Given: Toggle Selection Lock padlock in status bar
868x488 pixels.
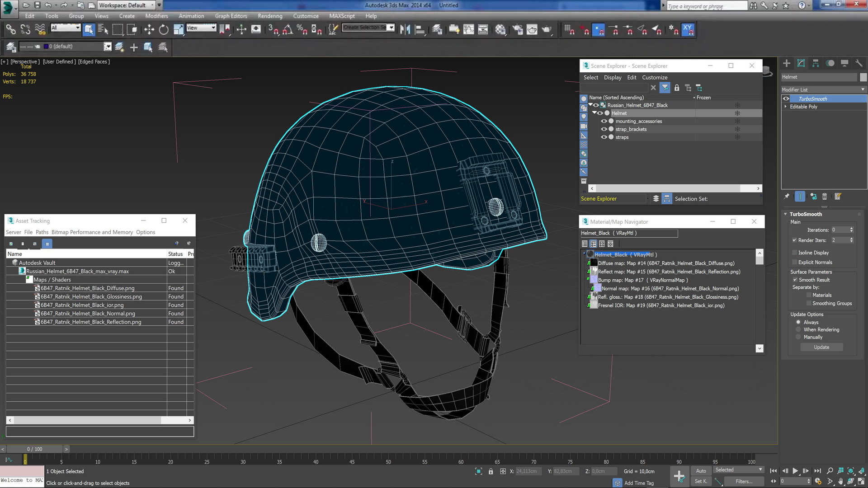Looking at the screenshot, I should pos(491,471).
